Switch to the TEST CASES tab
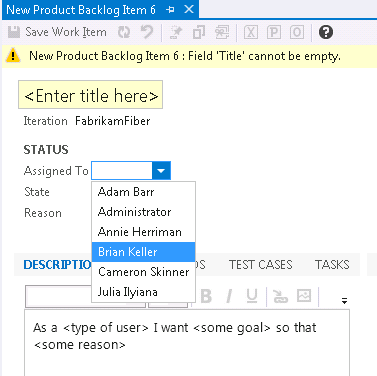Viewport: 377px width, 376px height. [261, 265]
